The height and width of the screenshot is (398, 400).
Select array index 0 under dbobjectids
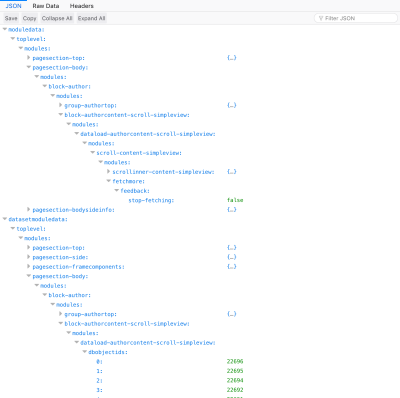(99, 362)
